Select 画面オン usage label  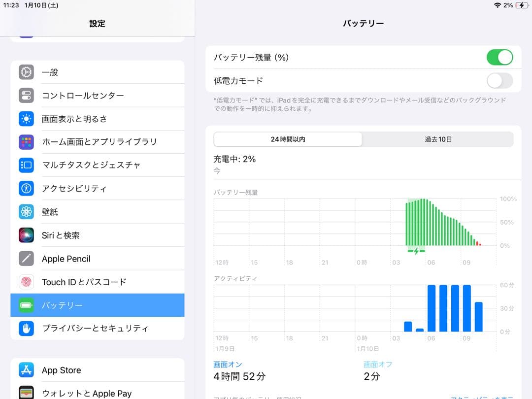tap(228, 364)
